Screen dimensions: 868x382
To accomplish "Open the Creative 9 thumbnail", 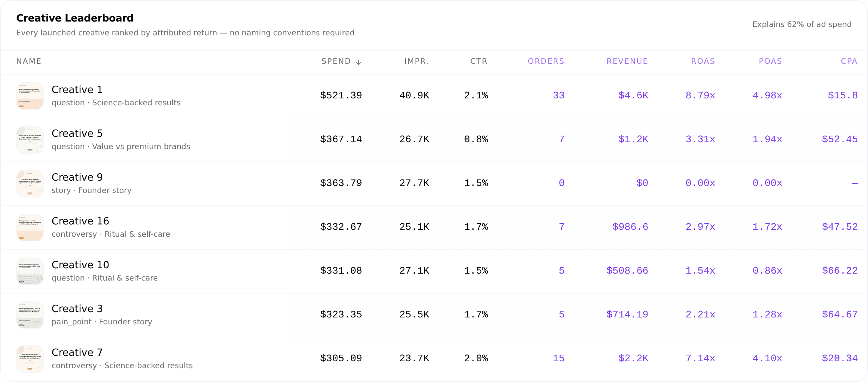I will click(30, 184).
